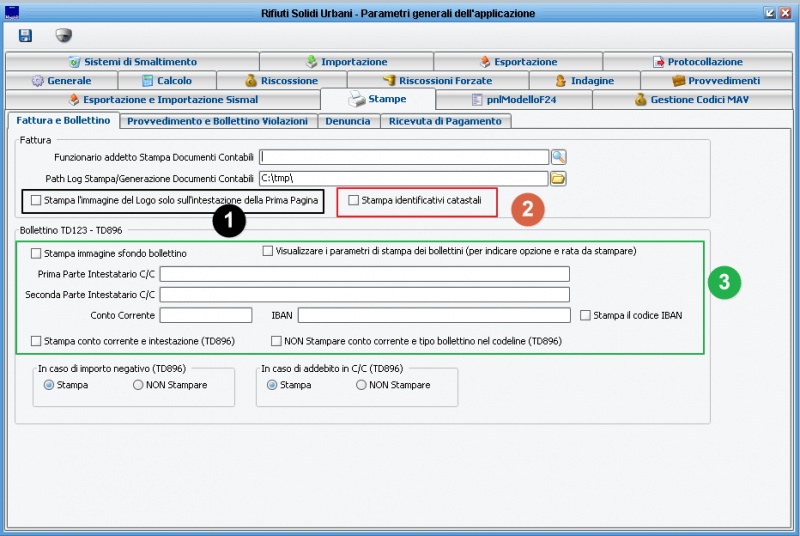Click the camera icon in the toolbar

tap(63, 35)
